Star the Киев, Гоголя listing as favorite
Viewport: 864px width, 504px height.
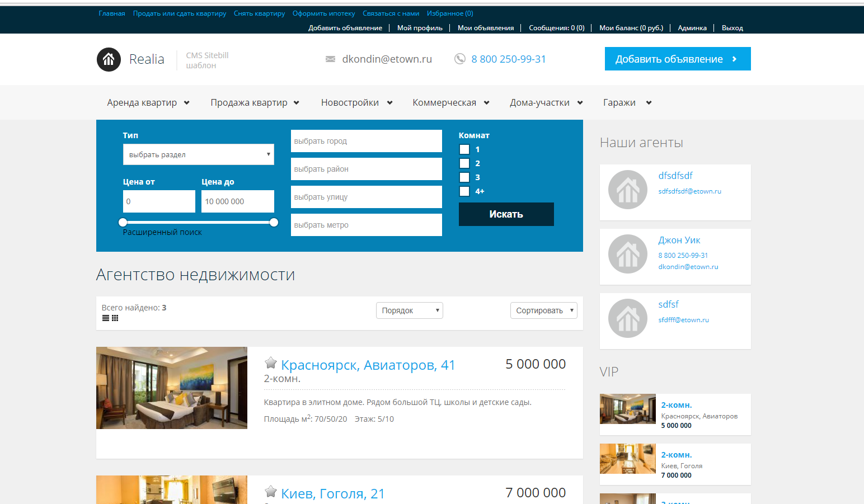(271, 492)
